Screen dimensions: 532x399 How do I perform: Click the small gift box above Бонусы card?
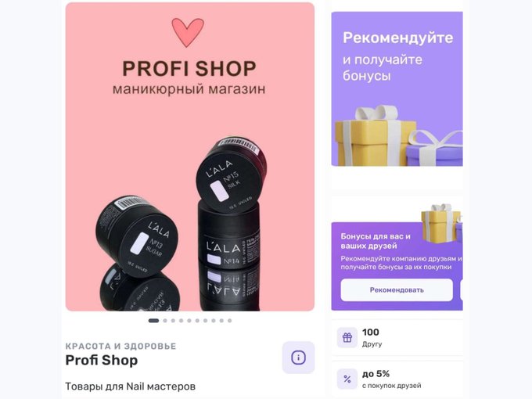[x=440, y=223]
